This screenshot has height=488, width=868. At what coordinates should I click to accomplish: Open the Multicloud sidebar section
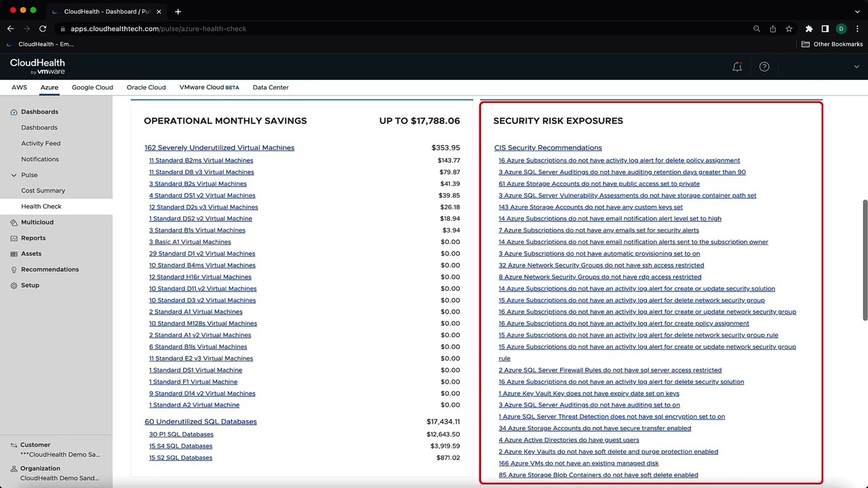click(37, 222)
